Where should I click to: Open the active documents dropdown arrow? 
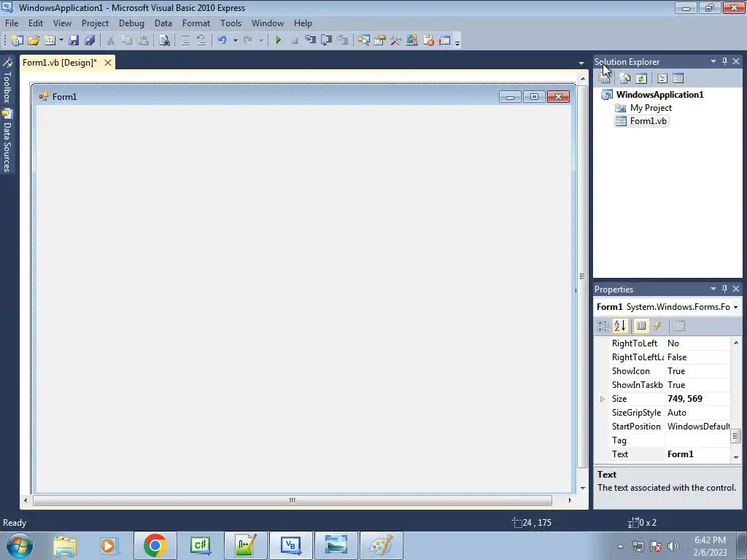pos(581,63)
